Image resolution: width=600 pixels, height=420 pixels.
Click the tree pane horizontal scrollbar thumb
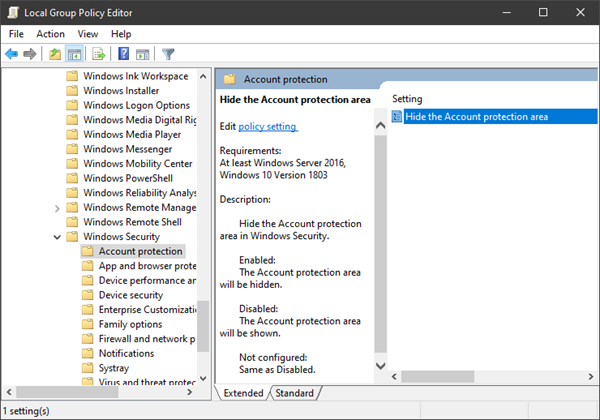pyautogui.click(x=67, y=392)
